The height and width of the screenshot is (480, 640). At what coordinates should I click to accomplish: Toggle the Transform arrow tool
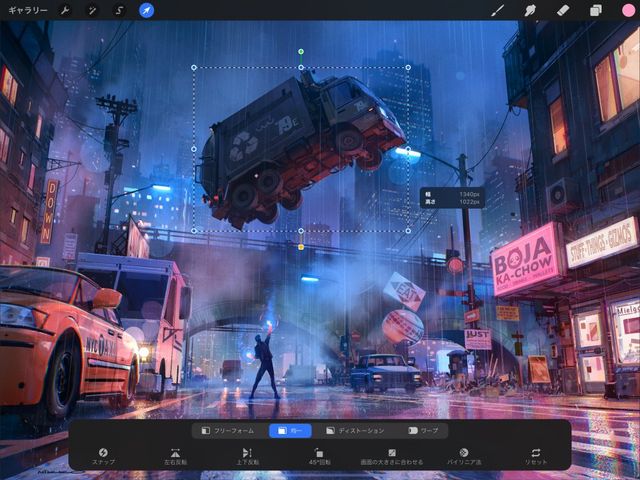coord(147,10)
